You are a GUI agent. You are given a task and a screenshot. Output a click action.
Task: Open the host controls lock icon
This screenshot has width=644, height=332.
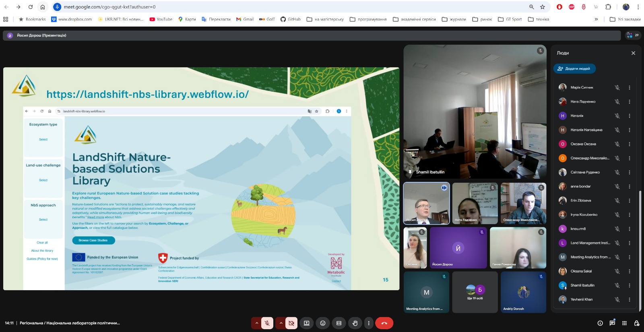pos(636,323)
